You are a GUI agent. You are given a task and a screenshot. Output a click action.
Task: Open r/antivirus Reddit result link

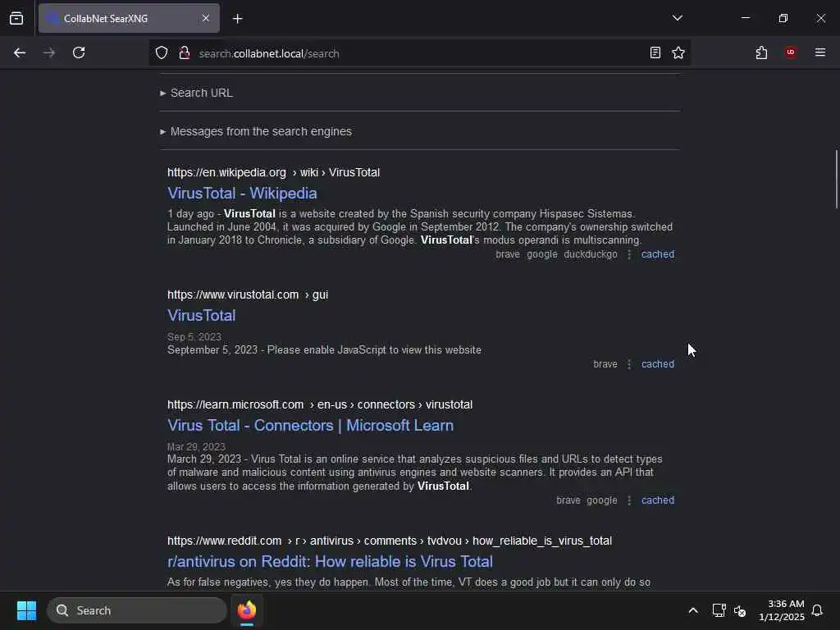pyautogui.click(x=330, y=561)
